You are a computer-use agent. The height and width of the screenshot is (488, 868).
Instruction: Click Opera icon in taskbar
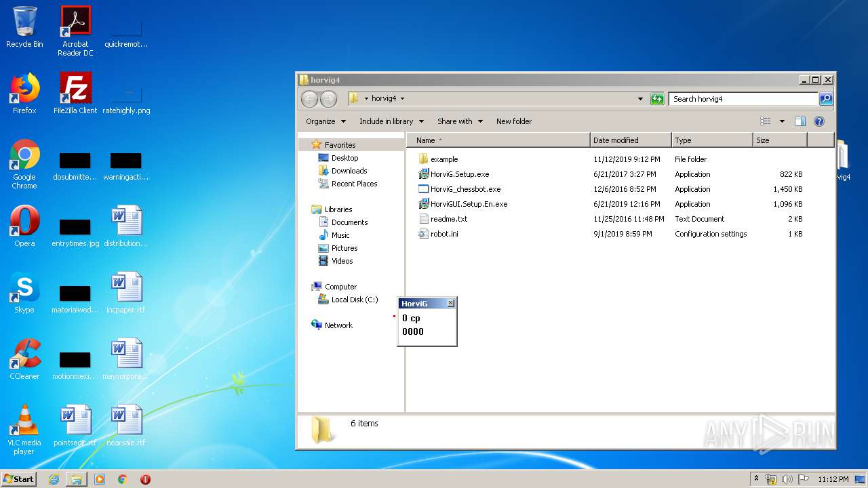click(x=145, y=479)
